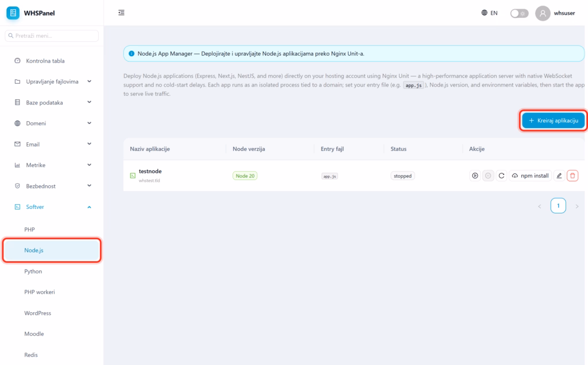588x365 pixels.
Task: Click the stopped status tag
Action: [403, 176]
